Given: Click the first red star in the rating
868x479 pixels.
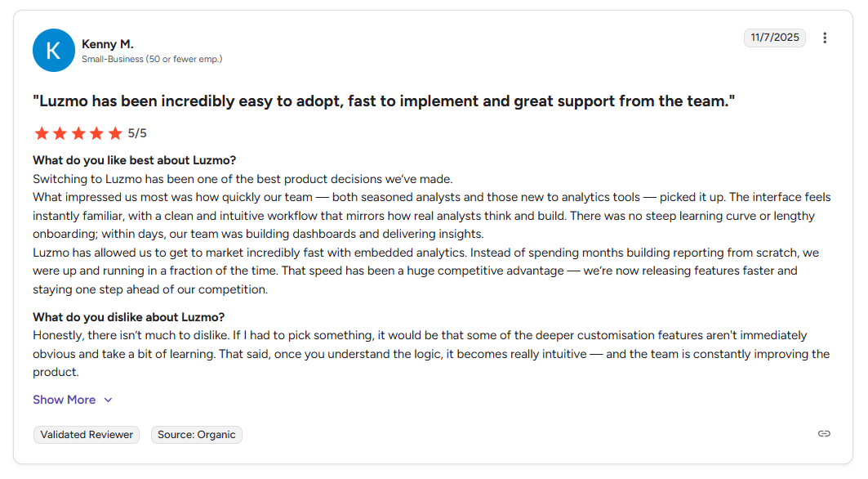Looking at the screenshot, I should click(x=42, y=132).
